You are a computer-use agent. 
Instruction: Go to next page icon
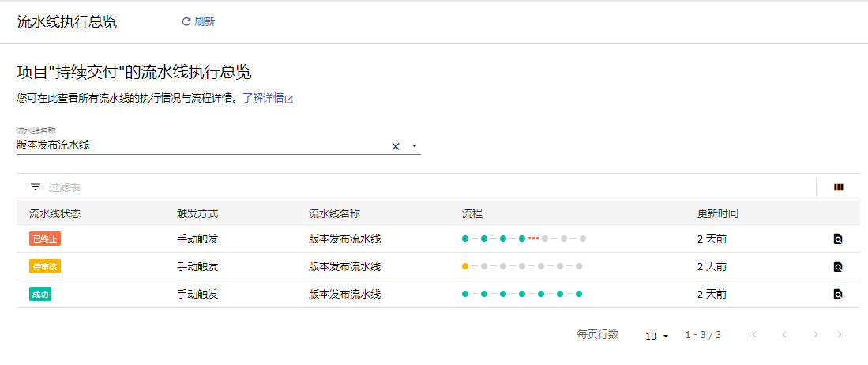tap(815, 334)
